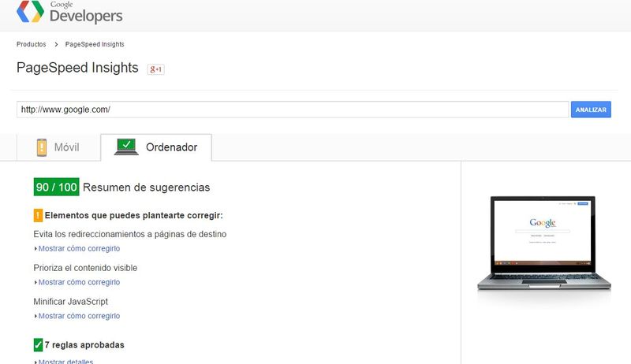Switch to the Móvil tab
631x364 pixels.
coord(58,147)
